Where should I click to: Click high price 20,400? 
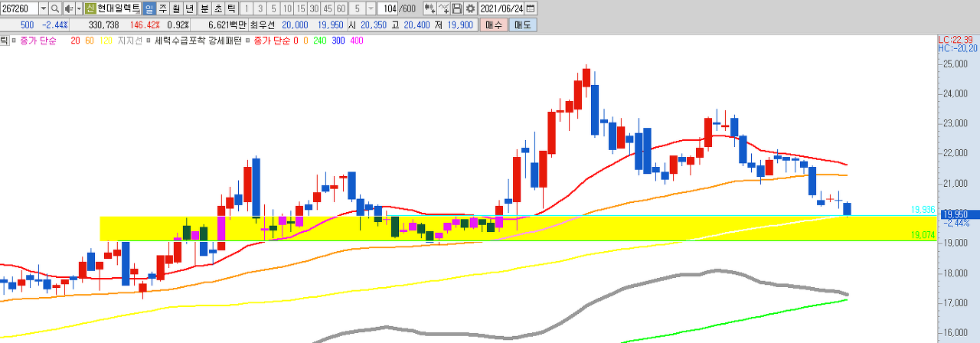click(x=417, y=25)
